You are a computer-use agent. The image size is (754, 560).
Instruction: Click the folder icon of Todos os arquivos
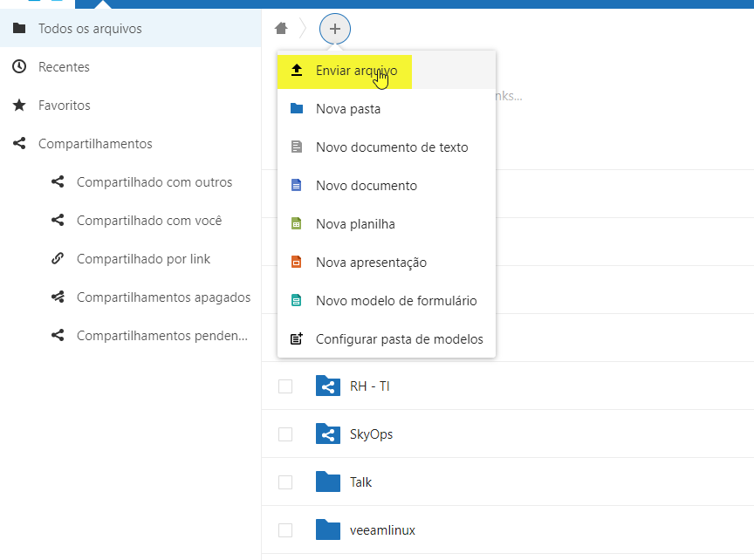coord(19,28)
